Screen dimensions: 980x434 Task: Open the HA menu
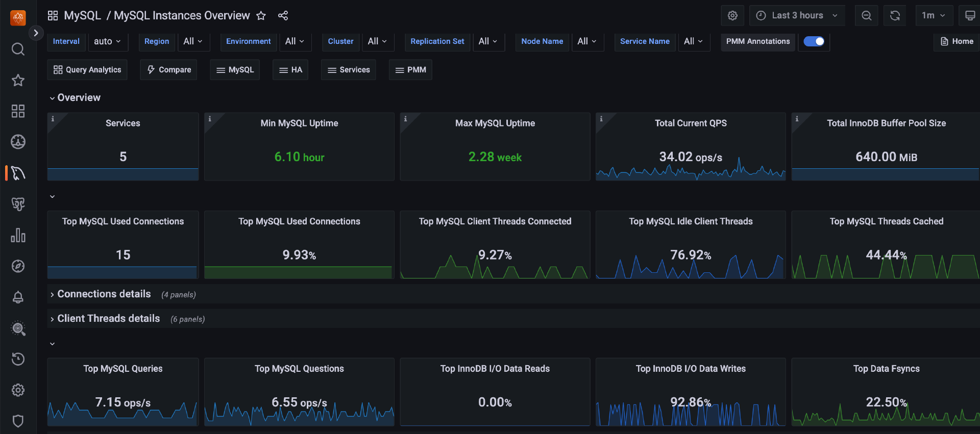pos(290,70)
